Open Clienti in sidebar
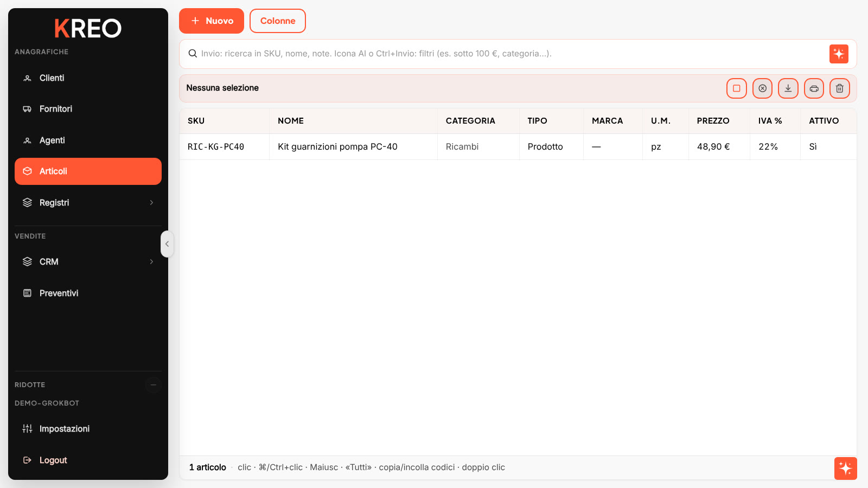This screenshot has width=868, height=488. [x=88, y=78]
